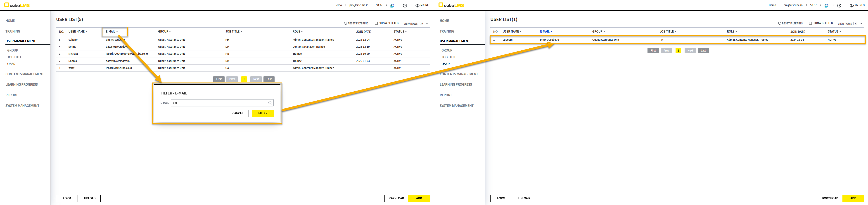Check Show Deleted on the USER LIST(1) screen
Image resolution: width=868 pixels, height=205 pixels.
click(x=810, y=24)
